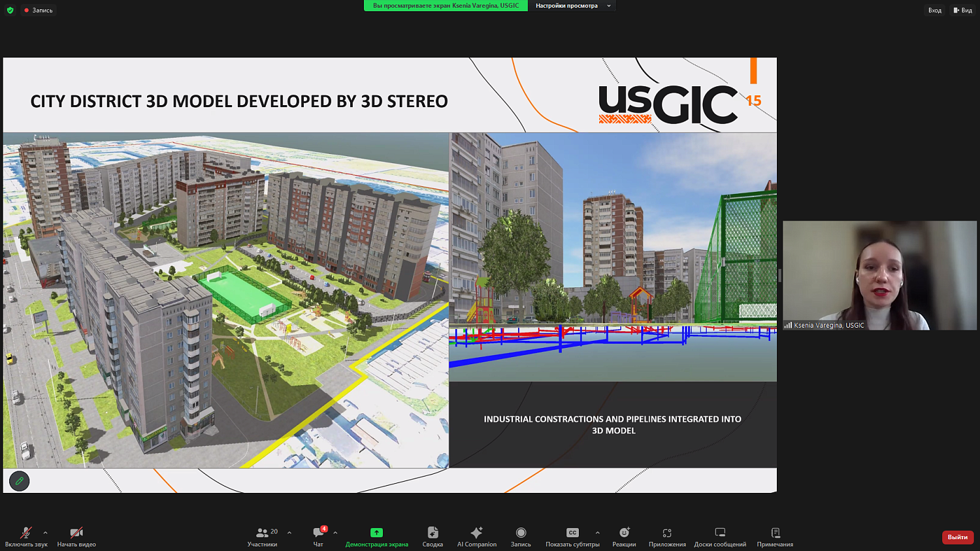
Task: Click the Запись record button
Action: [x=521, y=537]
